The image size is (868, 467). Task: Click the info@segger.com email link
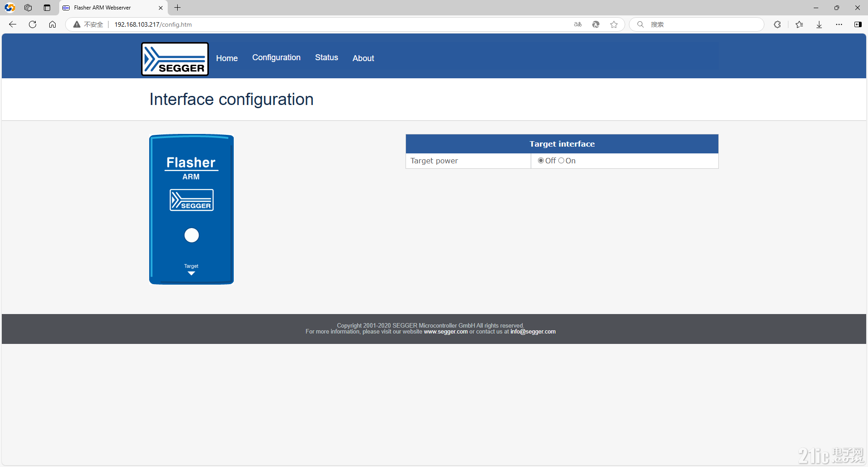coord(533,332)
